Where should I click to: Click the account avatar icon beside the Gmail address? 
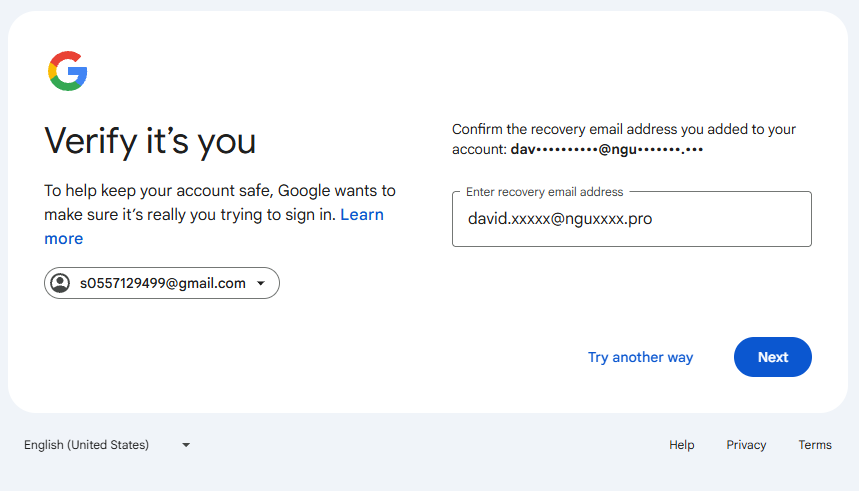coord(60,283)
